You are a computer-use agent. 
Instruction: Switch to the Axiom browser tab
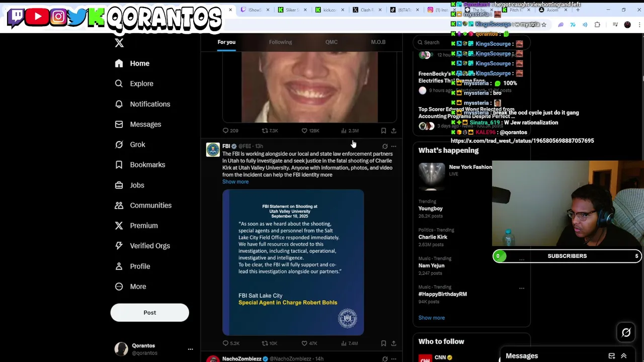(552, 10)
